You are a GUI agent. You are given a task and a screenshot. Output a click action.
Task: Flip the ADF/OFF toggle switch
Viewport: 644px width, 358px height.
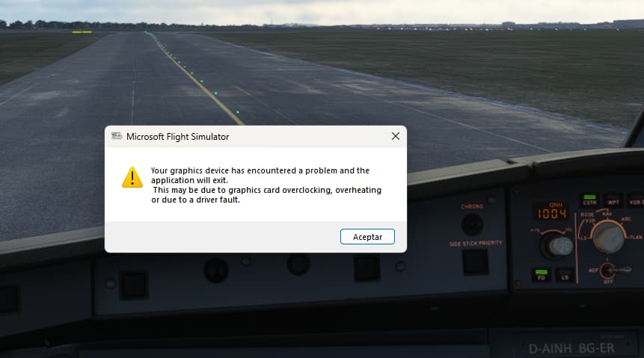(x=612, y=271)
